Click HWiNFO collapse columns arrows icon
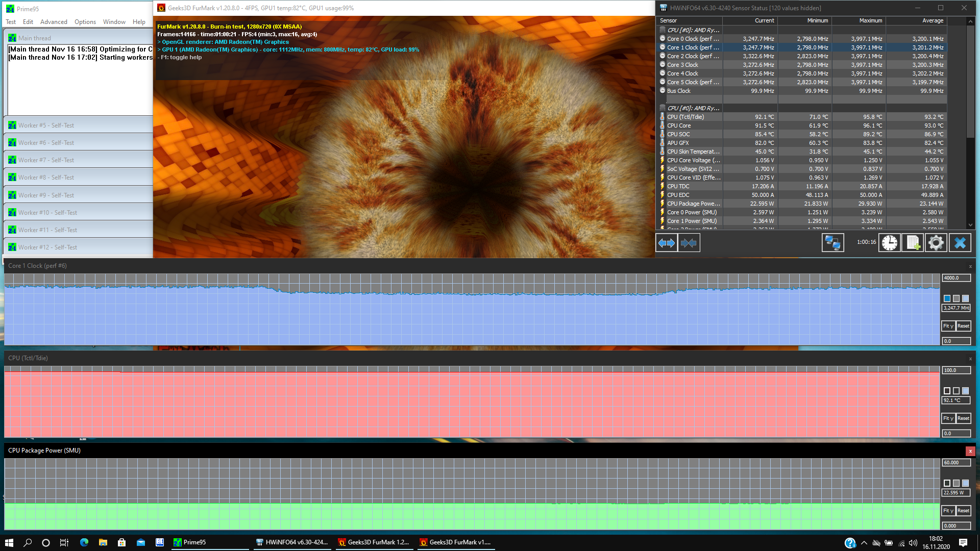 tap(689, 243)
